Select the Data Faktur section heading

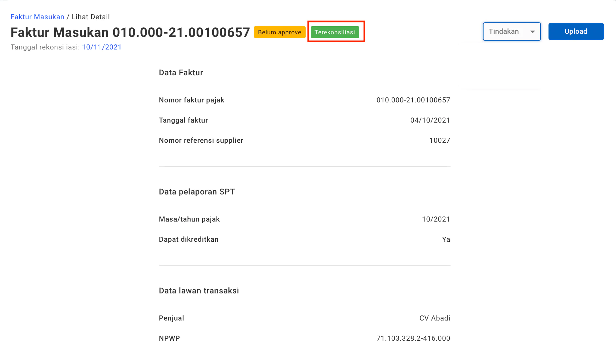point(181,72)
